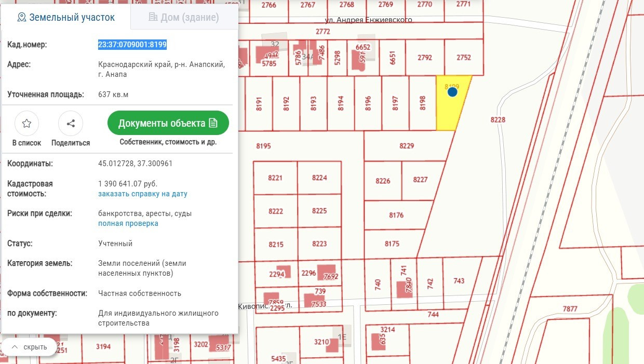Share this parcel via the share icon
This screenshot has height=364, width=644.
coord(71,124)
